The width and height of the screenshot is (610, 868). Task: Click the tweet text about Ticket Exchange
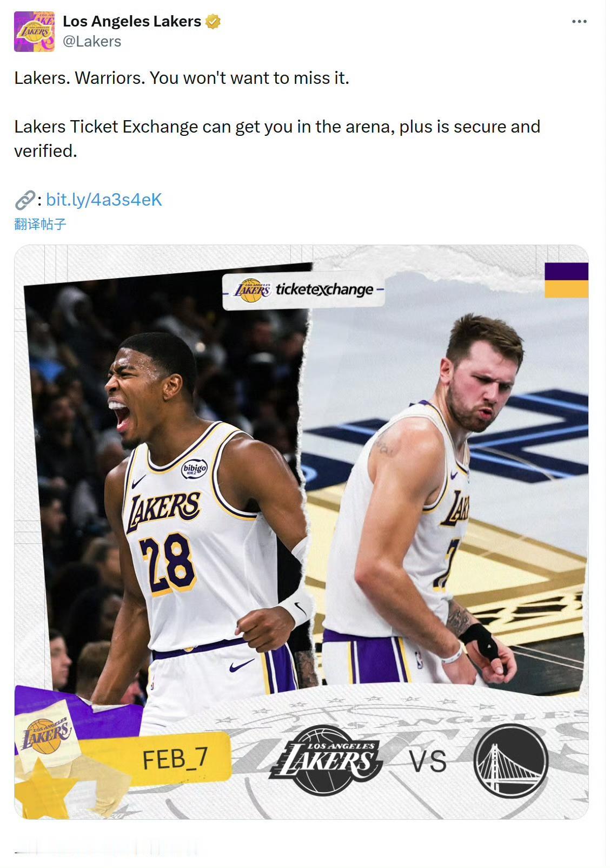click(277, 139)
